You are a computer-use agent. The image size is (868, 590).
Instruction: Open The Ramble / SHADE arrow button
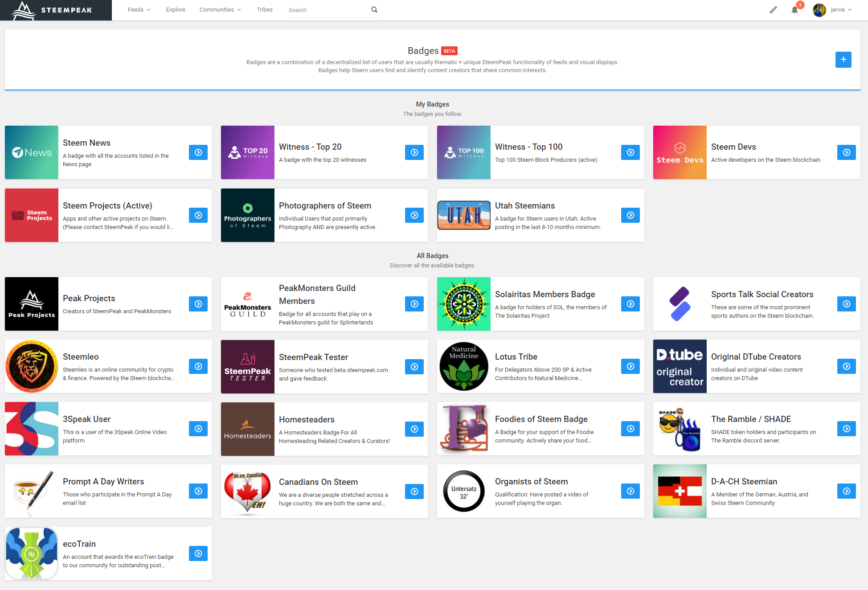coord(847,429)
